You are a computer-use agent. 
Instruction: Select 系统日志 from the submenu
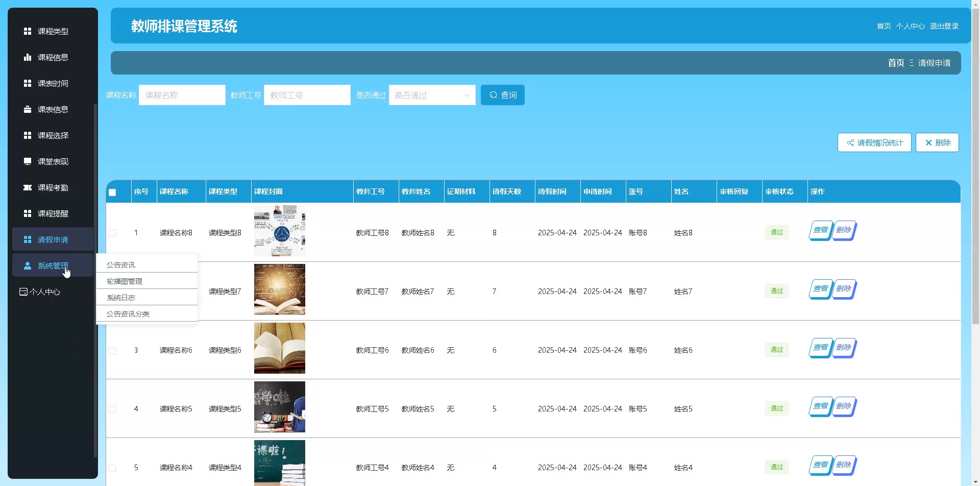[121, 298]
